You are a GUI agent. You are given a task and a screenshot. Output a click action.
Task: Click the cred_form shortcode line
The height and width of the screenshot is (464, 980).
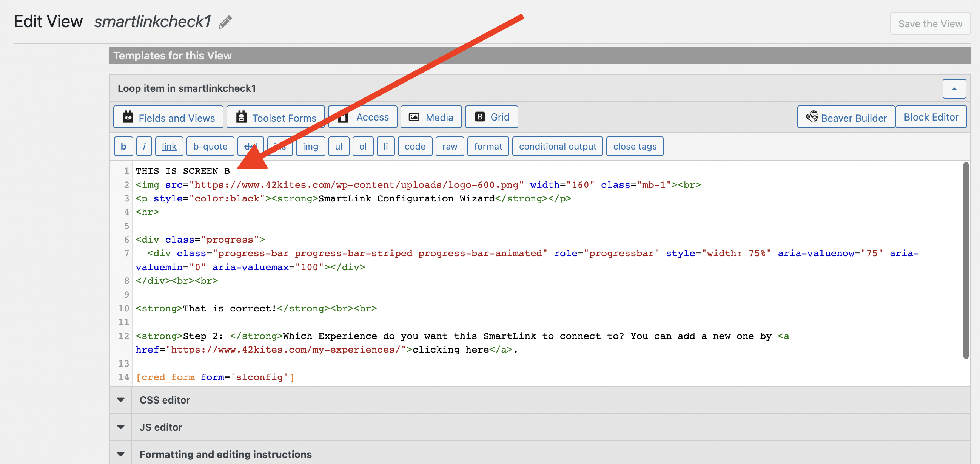pyautogui.click(x=215, y=377)
